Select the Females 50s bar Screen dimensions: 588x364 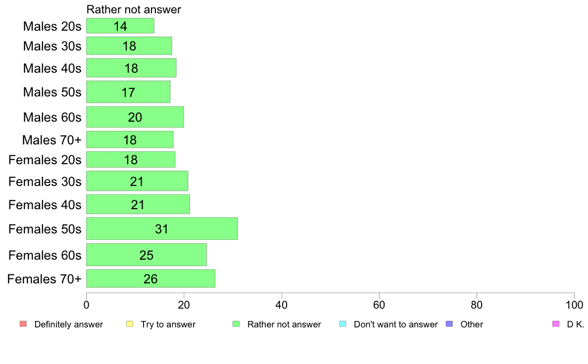(162, 228)
